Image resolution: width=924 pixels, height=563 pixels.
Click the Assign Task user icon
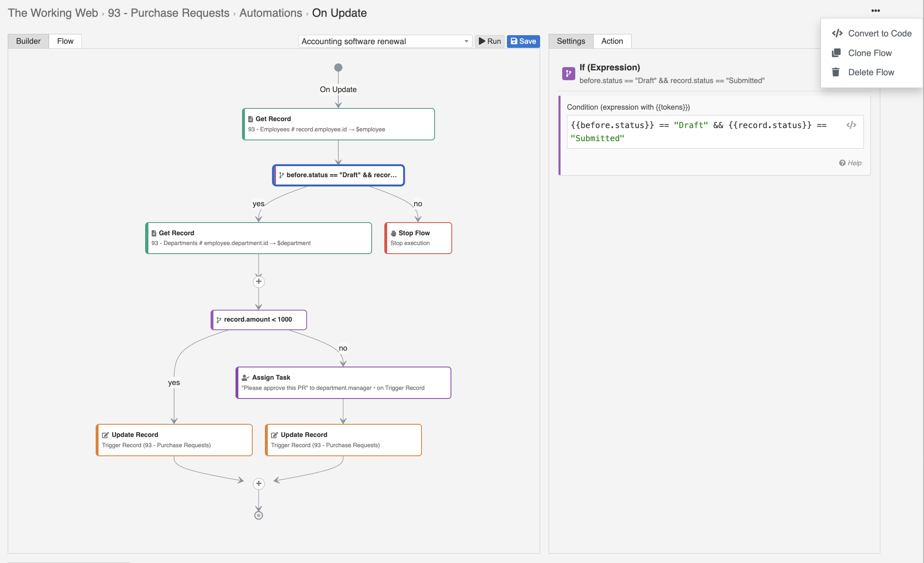click(245, 378)
